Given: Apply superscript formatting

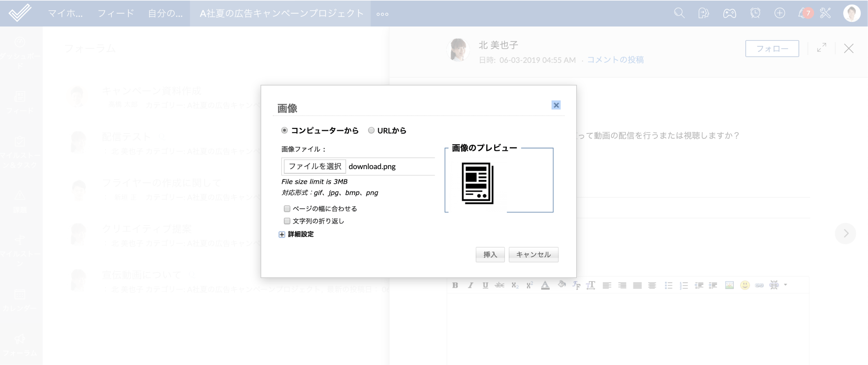Looking at the screenshot, I should [x=530, y=286].
